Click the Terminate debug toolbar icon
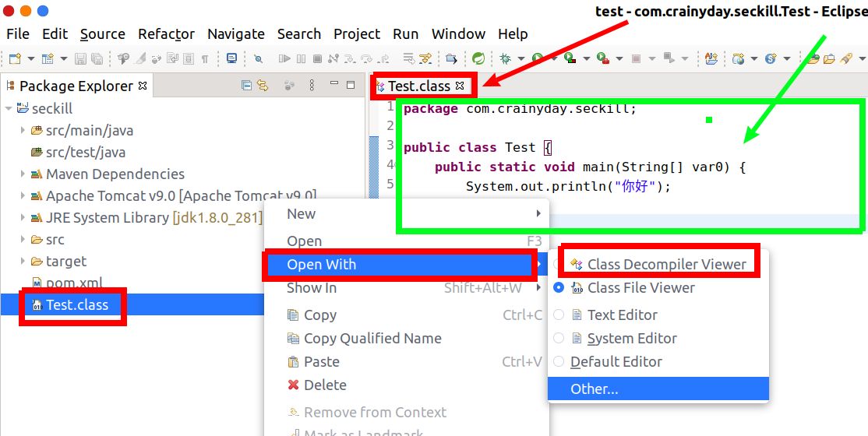The width and height of the screenshot is (868, 436). (x=317, y=58)
